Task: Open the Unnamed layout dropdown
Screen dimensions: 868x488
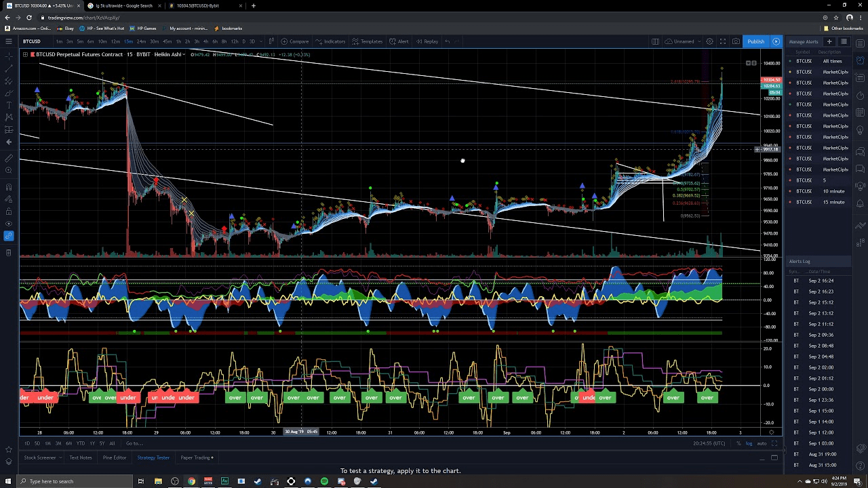Action: (x=684, y=41)
